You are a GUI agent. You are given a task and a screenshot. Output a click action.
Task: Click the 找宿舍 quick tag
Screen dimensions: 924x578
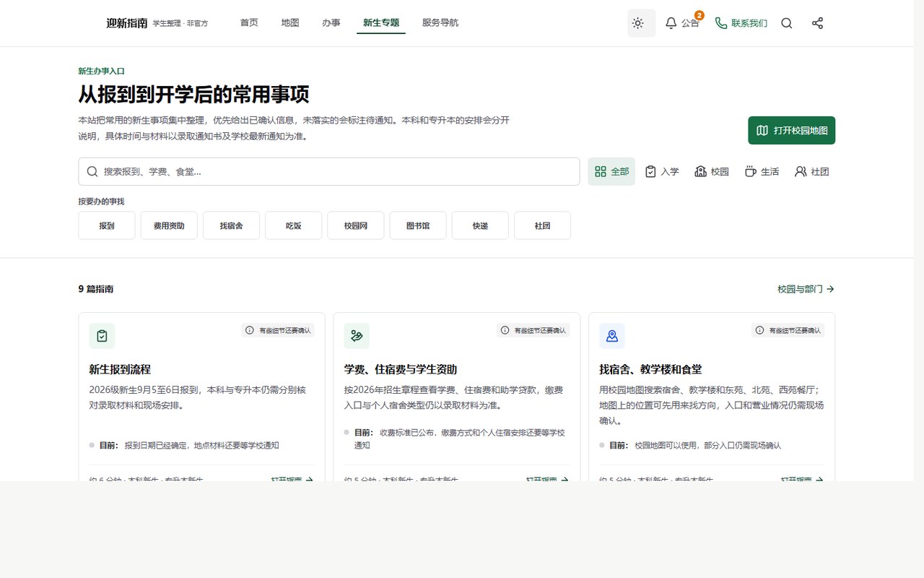pos(231,225)
